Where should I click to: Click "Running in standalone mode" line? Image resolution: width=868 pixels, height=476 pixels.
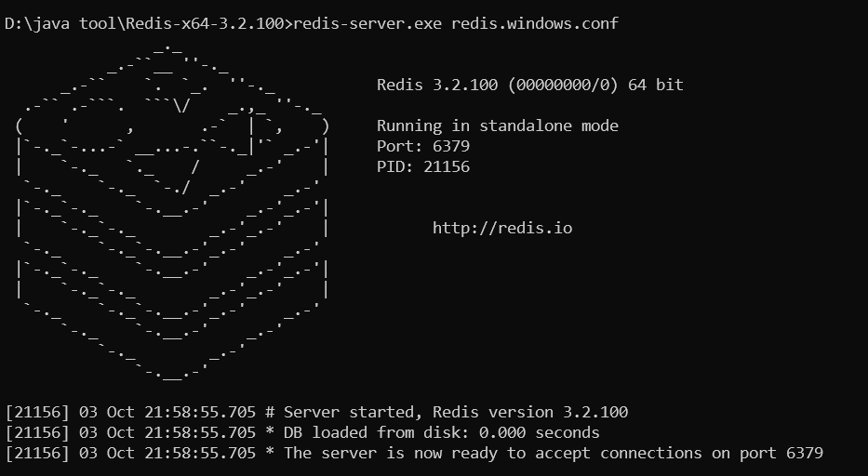tap(498, 126)
